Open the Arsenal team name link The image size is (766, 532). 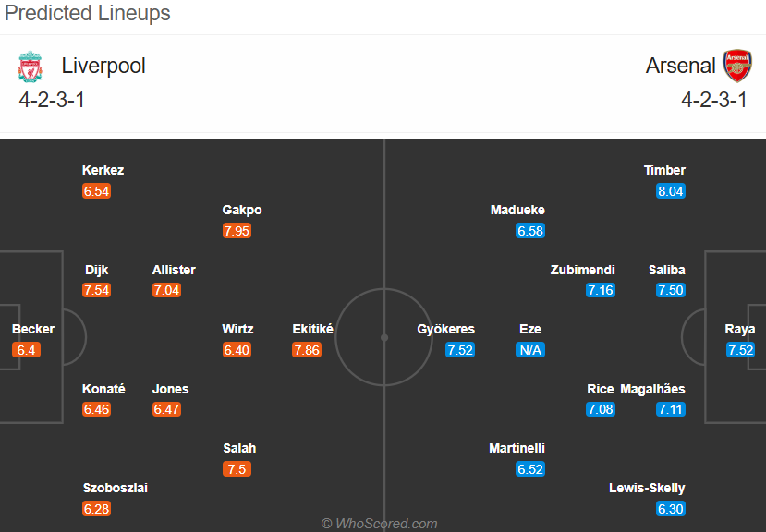(x=680, y=66)
